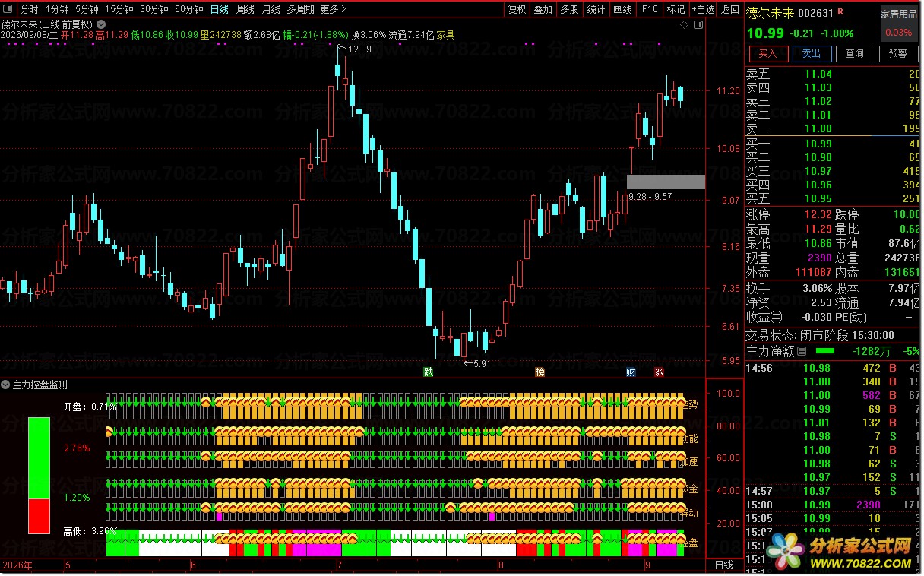Click the 财 marker below the chart
Screen dimensions: 924x576
coord(631,372)
